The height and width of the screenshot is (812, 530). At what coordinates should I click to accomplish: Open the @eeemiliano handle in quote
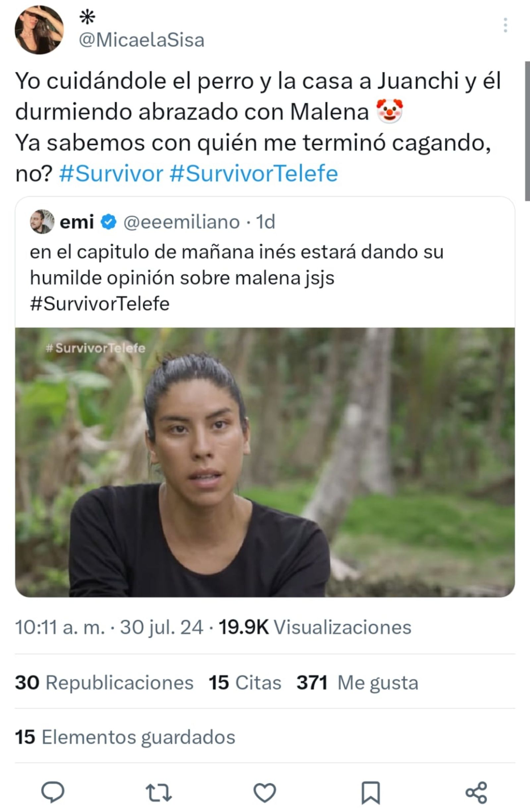[181, 222]
